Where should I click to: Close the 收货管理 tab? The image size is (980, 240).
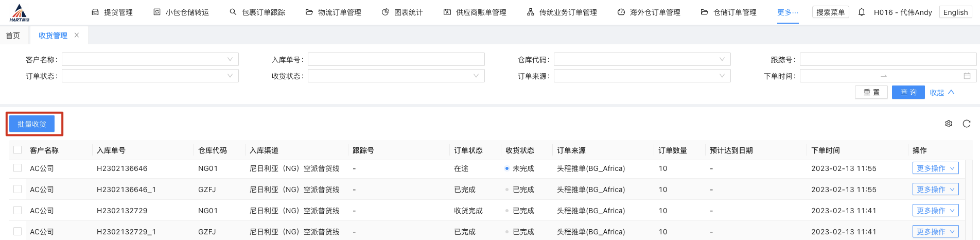click(77, 35)
